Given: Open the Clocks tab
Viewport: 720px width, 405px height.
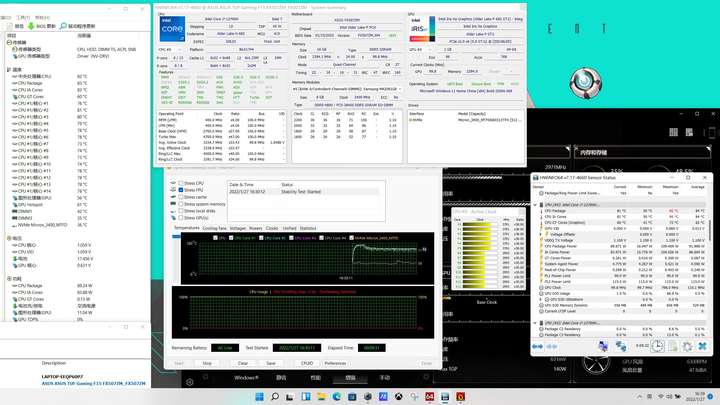Looking at the screenshot, I should (272, 228).
